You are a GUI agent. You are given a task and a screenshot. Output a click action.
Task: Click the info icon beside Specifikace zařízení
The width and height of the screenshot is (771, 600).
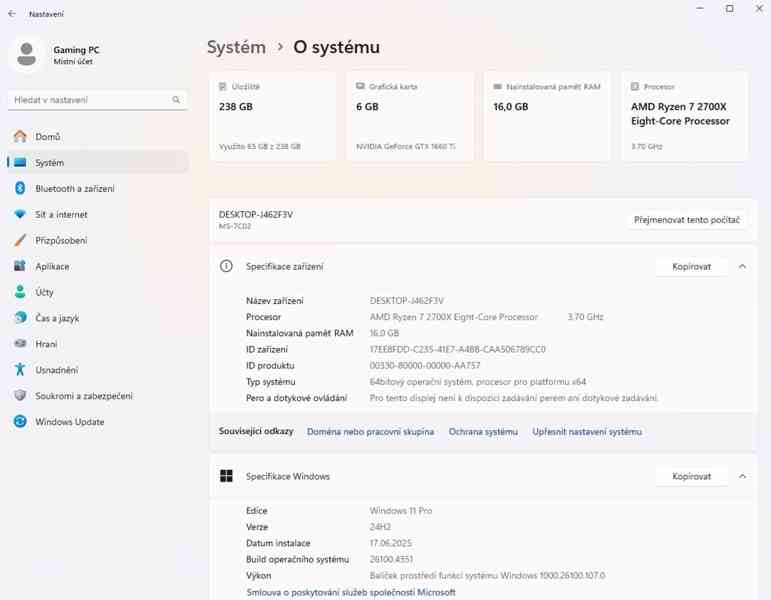226,266
